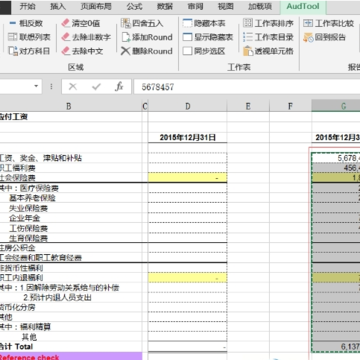The image size is (360, 360).
Task: Click the 工作表目录 list icon
Action: click(x=248, y=37)
